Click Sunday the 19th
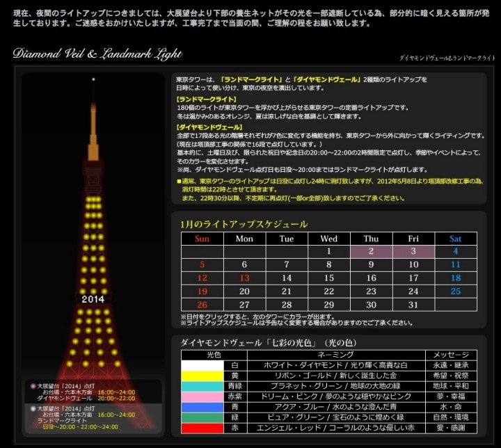 pyautogui.click(x=202, y=291)
